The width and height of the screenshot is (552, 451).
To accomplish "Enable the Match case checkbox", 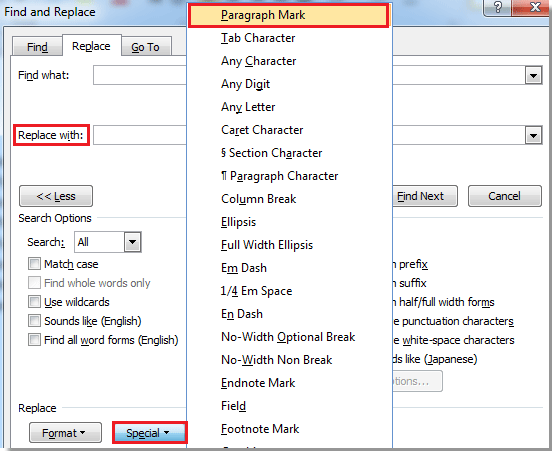I will (x=34, y=264).
